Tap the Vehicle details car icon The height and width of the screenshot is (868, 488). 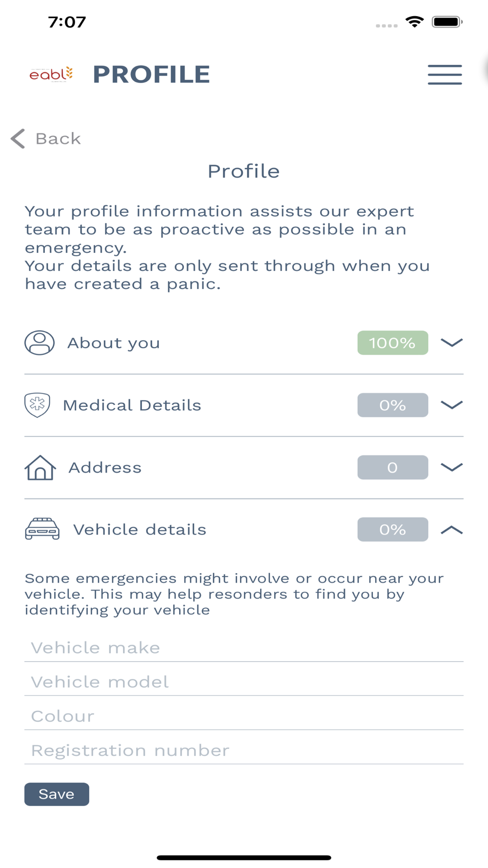tap(42, 529)
